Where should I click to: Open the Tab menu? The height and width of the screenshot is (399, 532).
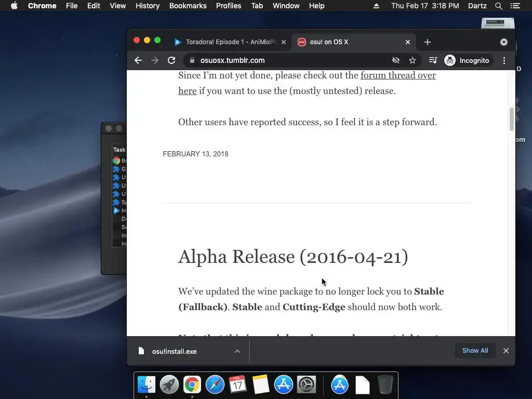click(x=257, y=6)
